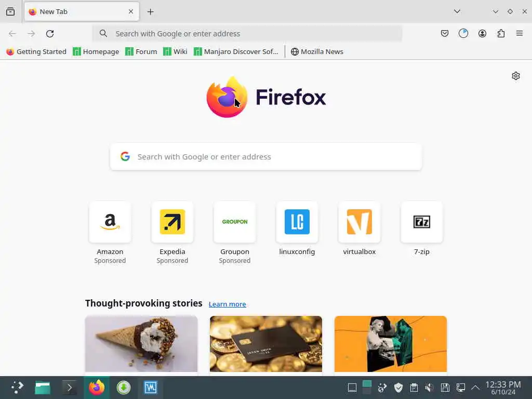Go forward one page
532x399 pixels.
coord(31,34)
